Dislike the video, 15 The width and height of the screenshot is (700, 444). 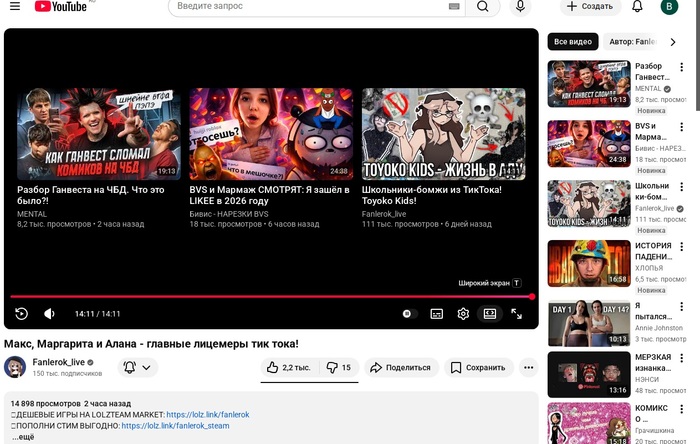point(339,367)
